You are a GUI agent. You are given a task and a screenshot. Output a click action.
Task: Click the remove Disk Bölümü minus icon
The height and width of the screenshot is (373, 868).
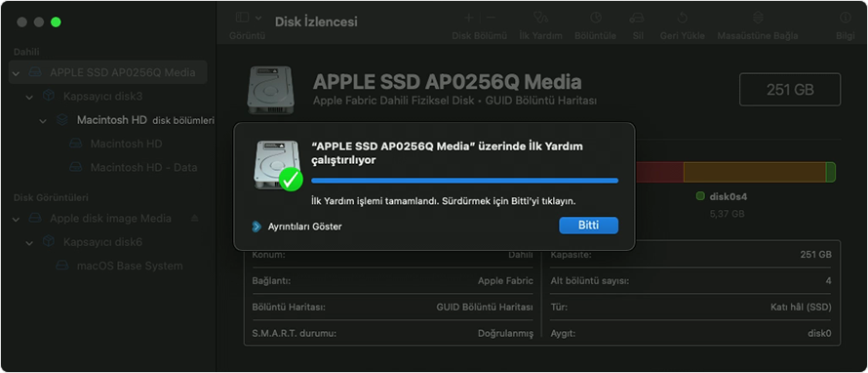[x=491, y=18]
